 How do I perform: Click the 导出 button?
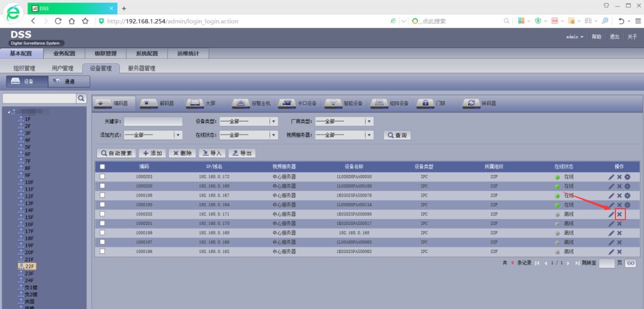point(241,153)
